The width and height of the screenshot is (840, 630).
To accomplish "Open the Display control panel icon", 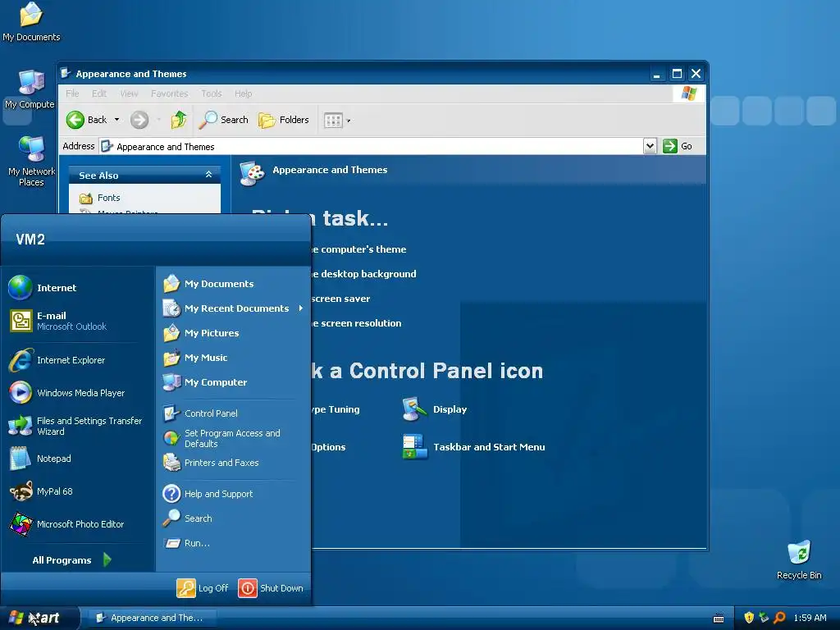I will click(x=435, y=409).
